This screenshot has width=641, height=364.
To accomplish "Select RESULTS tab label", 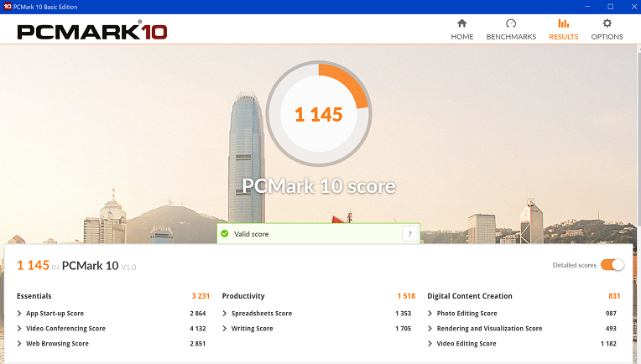I will (x=563, y=37).
